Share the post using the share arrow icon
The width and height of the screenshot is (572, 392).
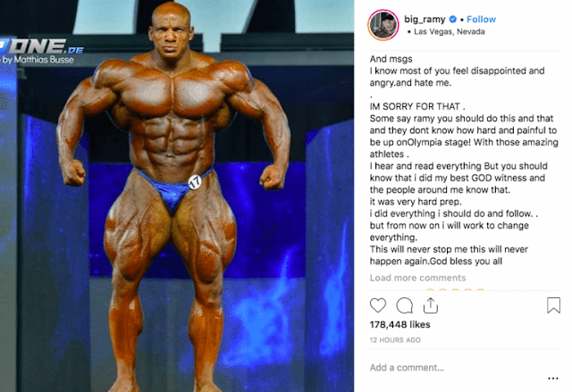[x=431, y=305]
